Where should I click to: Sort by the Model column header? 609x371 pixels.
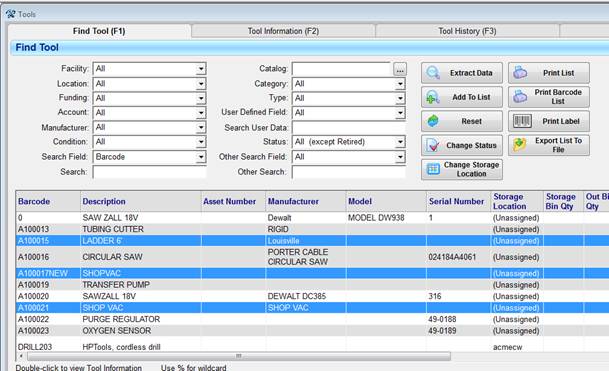click(386, 201)
